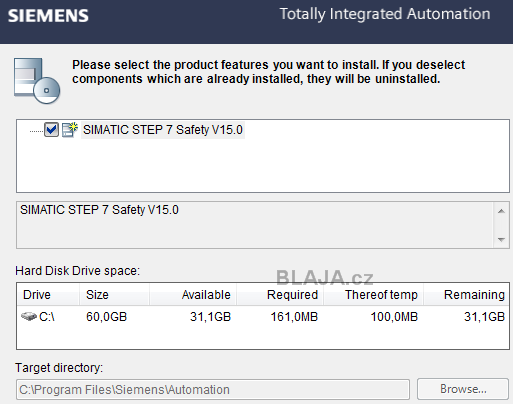Click the Thereof temp column header
This screenshot has height=404, width=513.
pyautogui.click(x=373, y=295)
